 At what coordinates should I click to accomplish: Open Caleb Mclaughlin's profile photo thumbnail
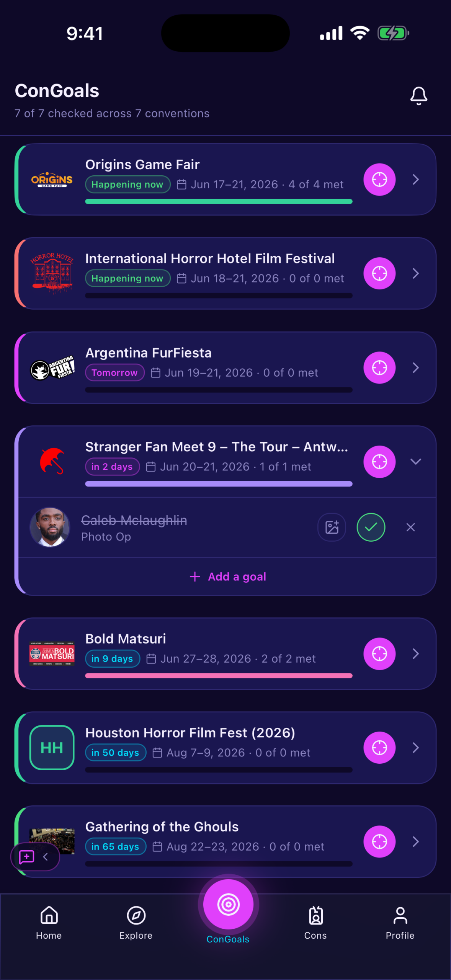pyautogui.click(x=50, y=527)
